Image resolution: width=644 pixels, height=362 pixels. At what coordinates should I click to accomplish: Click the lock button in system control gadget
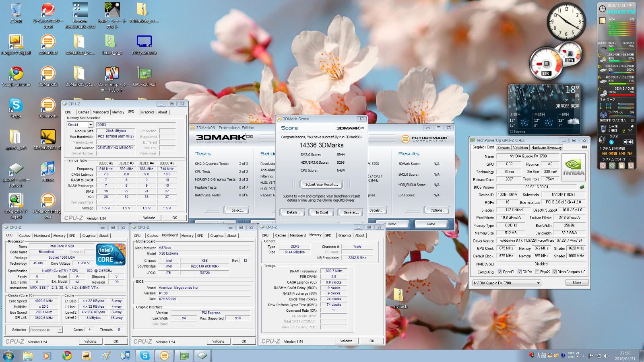622,165
